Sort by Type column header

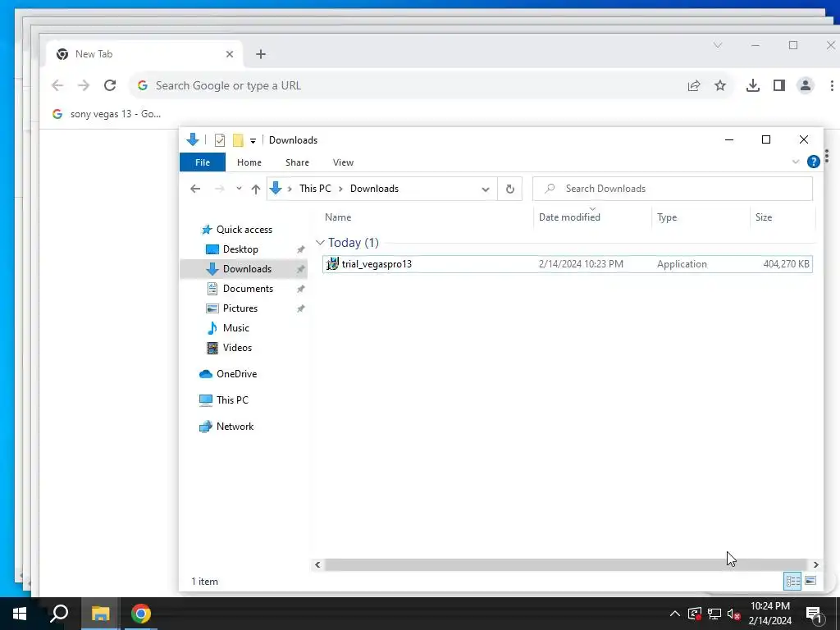667,217
